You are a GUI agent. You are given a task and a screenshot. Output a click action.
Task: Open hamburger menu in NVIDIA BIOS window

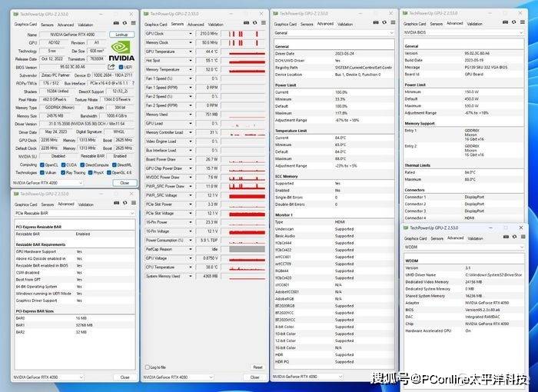tap(522, 22)
